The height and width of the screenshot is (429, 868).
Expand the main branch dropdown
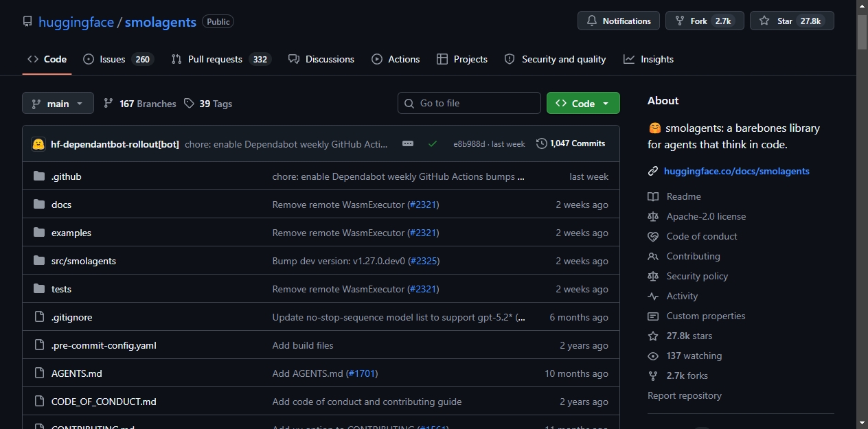pos(58,104)
